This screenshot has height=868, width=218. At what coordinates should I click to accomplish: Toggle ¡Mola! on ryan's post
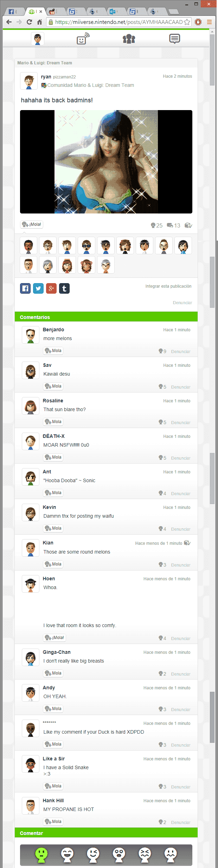pyautogui.click(x=32, y=224)
